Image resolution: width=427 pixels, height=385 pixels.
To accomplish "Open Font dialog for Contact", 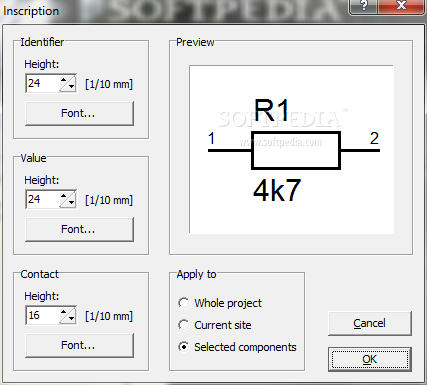I will (x=79, y=345).
